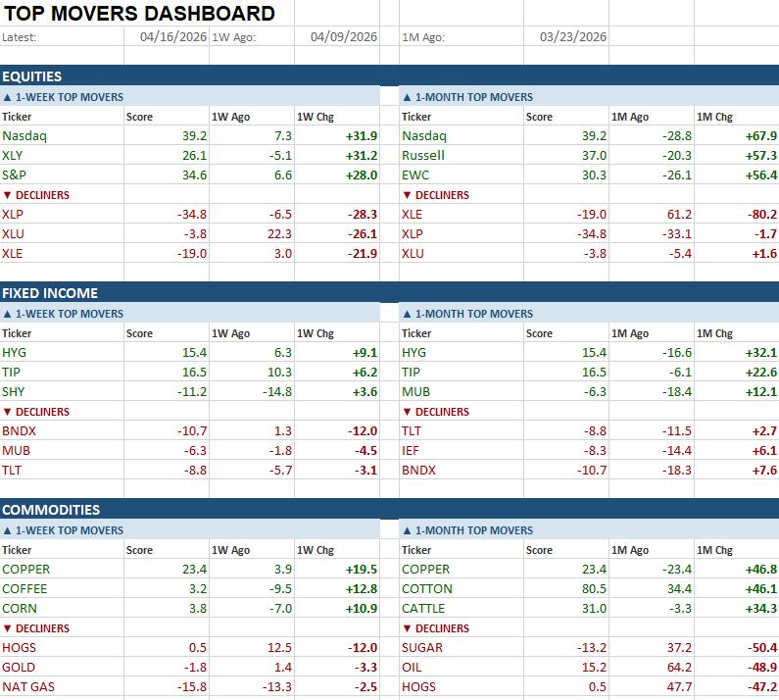Screen dimensions: 779x700
Task: Select the GOLD ticker cell
Action: pyautogui.click(x=62, y=668)
